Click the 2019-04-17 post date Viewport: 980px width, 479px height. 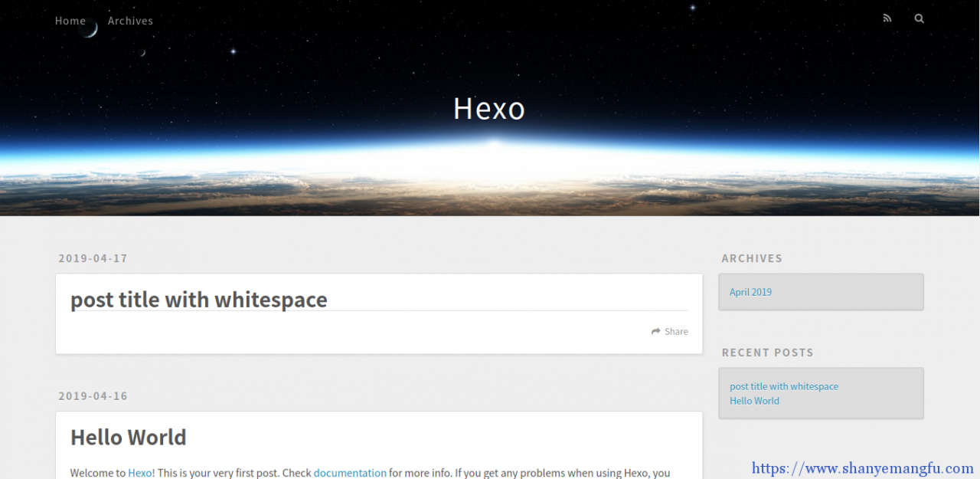point(93,258)
